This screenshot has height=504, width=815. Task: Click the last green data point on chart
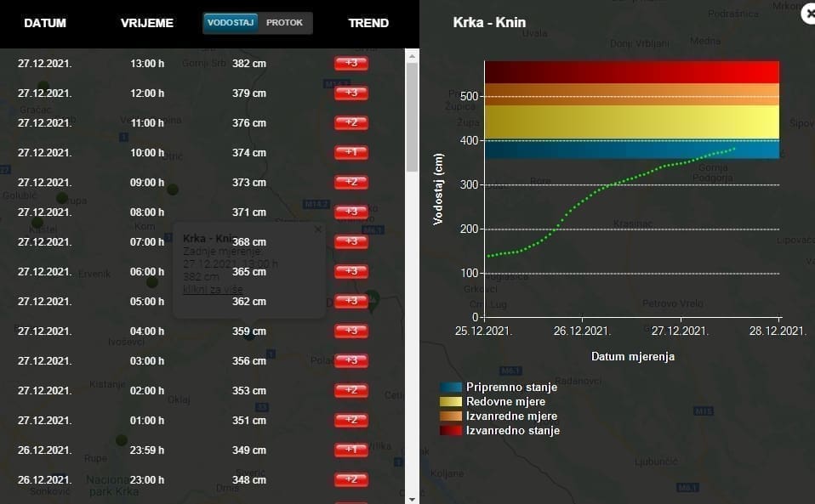tap(733, 149)
